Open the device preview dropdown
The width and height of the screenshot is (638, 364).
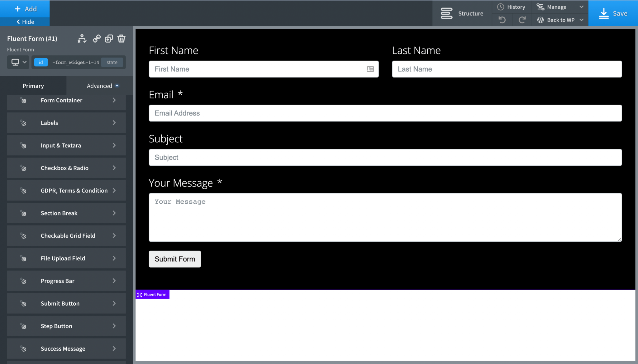tap(18, 62)
